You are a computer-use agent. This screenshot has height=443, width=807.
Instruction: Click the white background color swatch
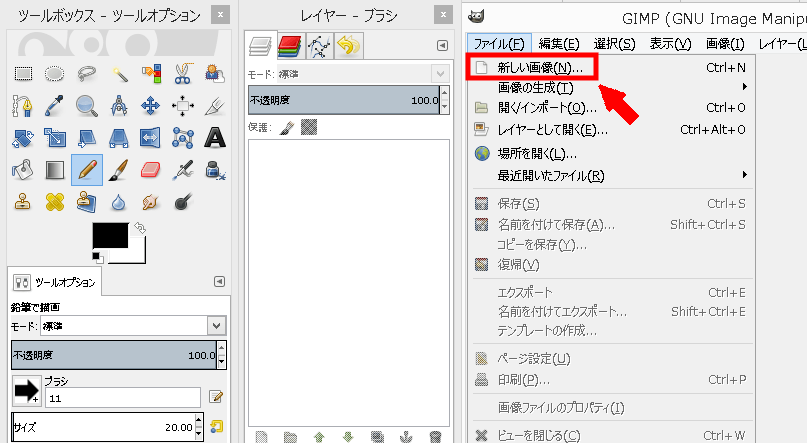(137, 254)
